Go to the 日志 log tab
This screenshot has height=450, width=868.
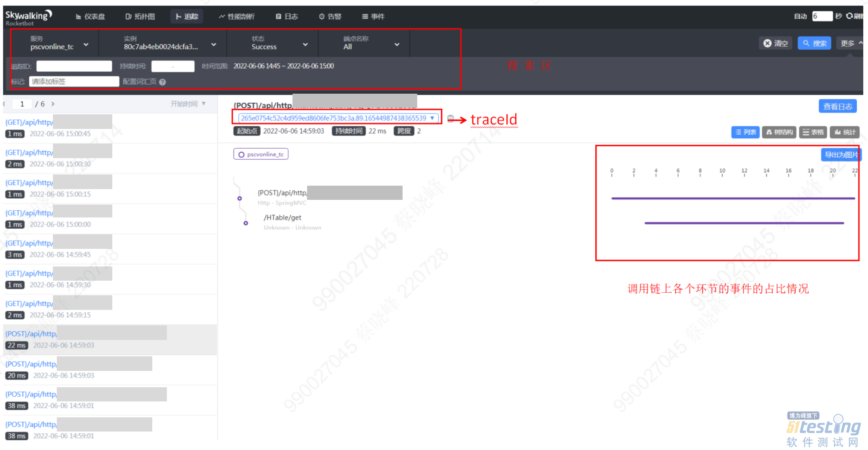click(287, 16)
